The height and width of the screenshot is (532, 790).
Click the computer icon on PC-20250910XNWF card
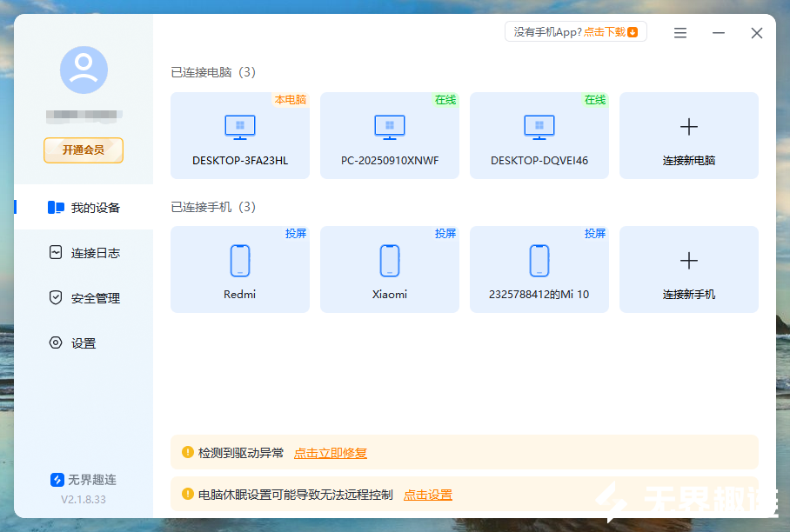coord(389,125)
